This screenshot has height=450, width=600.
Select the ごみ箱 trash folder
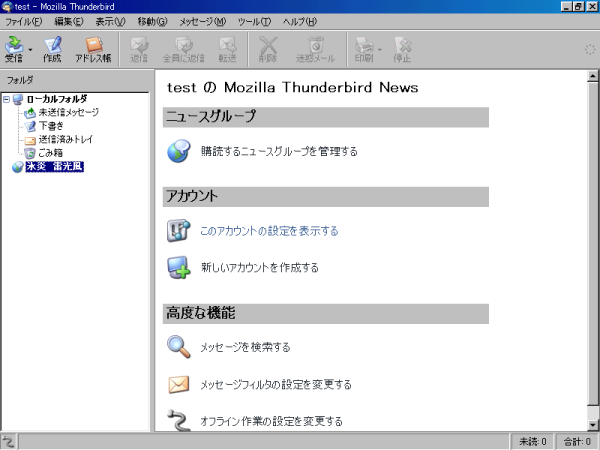pos(50,153)
